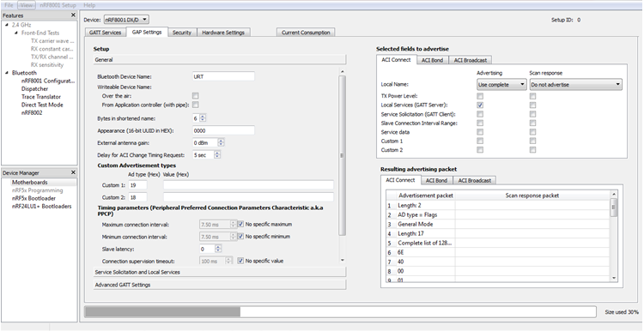Open the Device model dropdown
This screenshot has width=644, height=331.
point(126,19)
